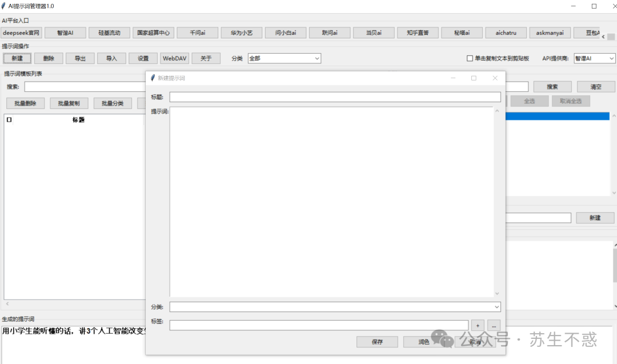
Task: Open the 华为小艺 platform entry
Action: pos(242,33)
